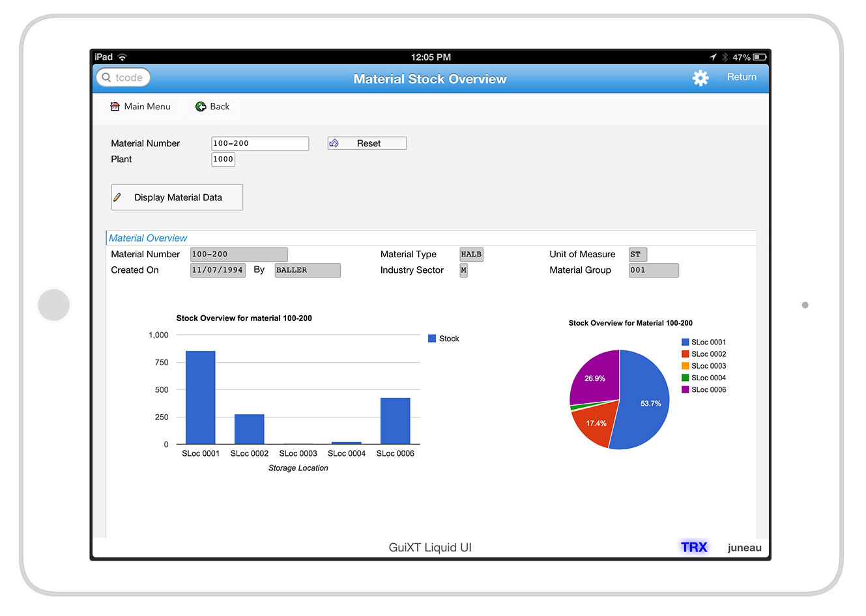This screenshot has height=616, width=866.
Task: Click the Material Number input field
Action: (259, 143)
